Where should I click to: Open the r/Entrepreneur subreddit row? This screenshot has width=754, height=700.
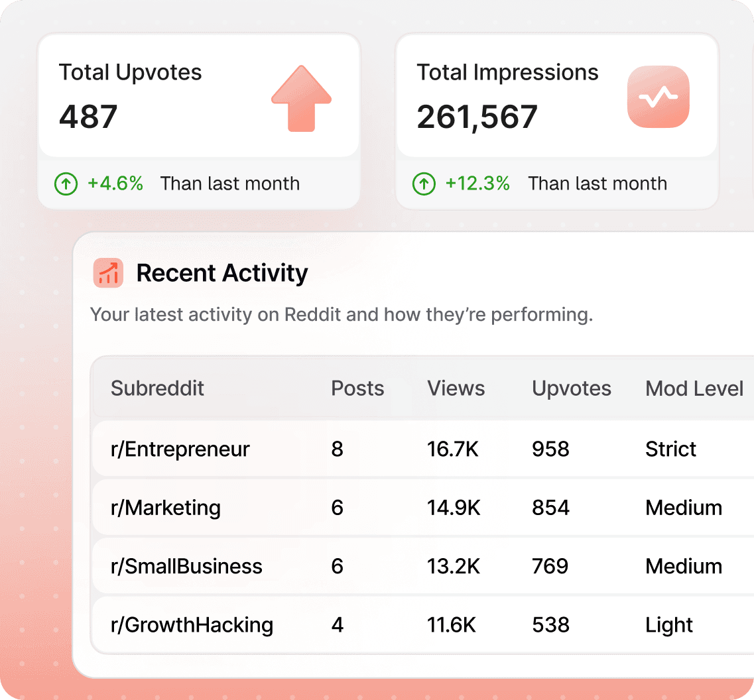[x=180, y=449]
